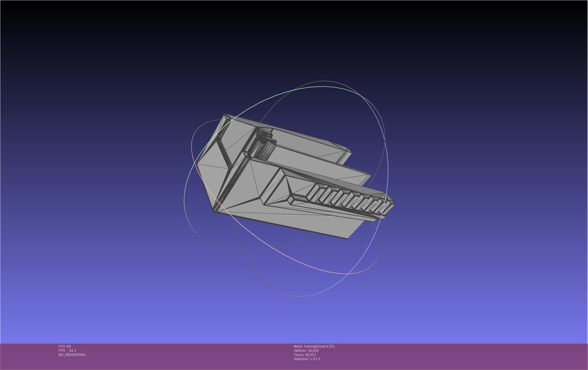Click the Vertices: 29,428 info line
This screenshot has width=588, height=370.
point(306,351)
